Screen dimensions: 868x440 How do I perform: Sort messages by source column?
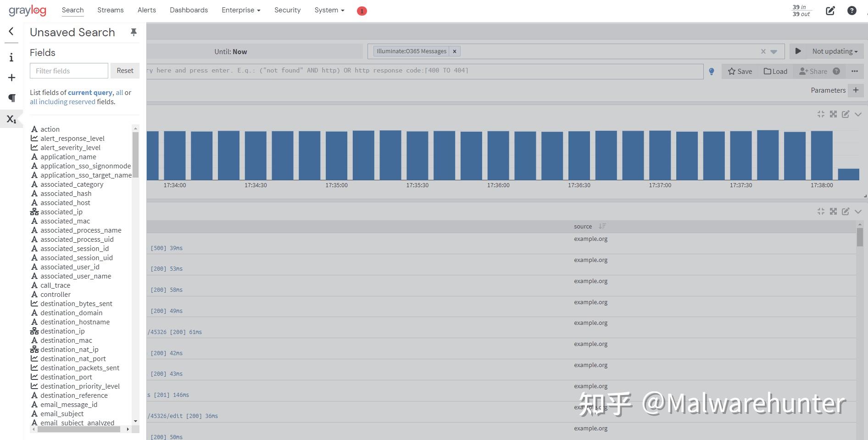602,226
